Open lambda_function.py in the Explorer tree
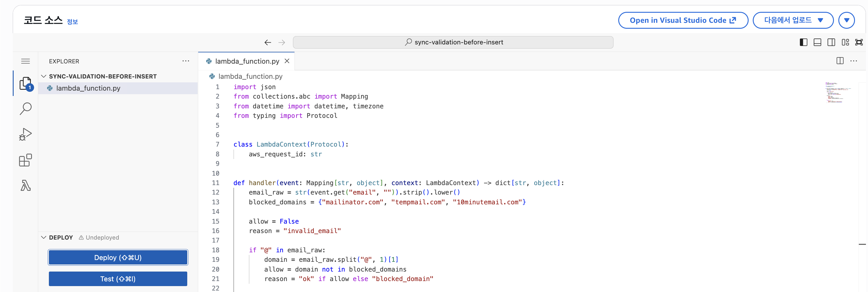This screenshot has width=868, height=292. [x=118, y=88]
